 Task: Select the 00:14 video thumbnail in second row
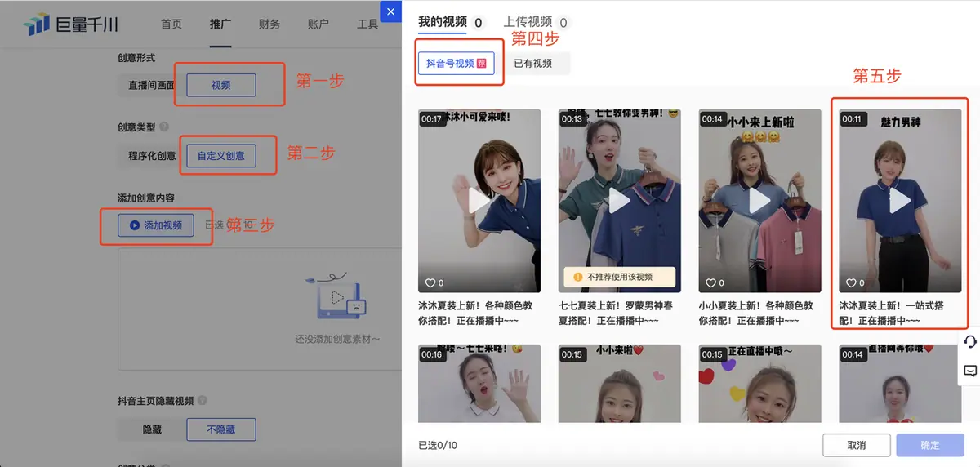(900, 383)
